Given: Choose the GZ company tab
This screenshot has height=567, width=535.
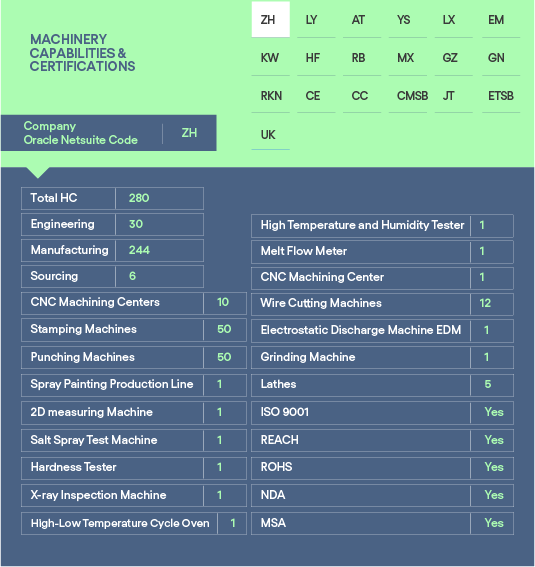Looking at the screenshot, I should [x=453, y=58].
